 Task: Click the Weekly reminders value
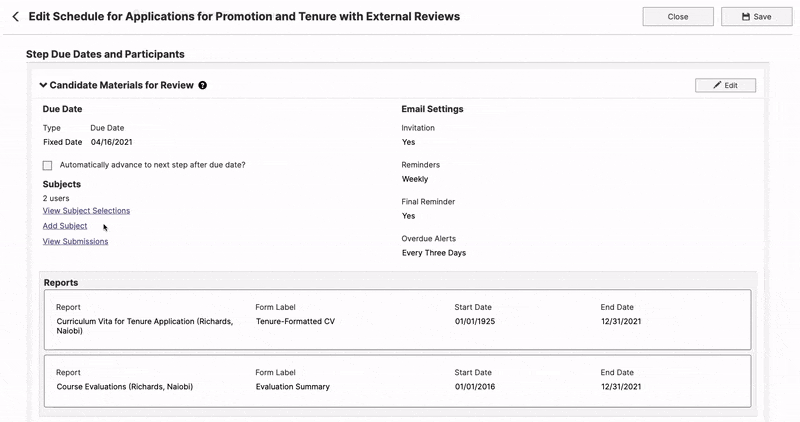415,179
